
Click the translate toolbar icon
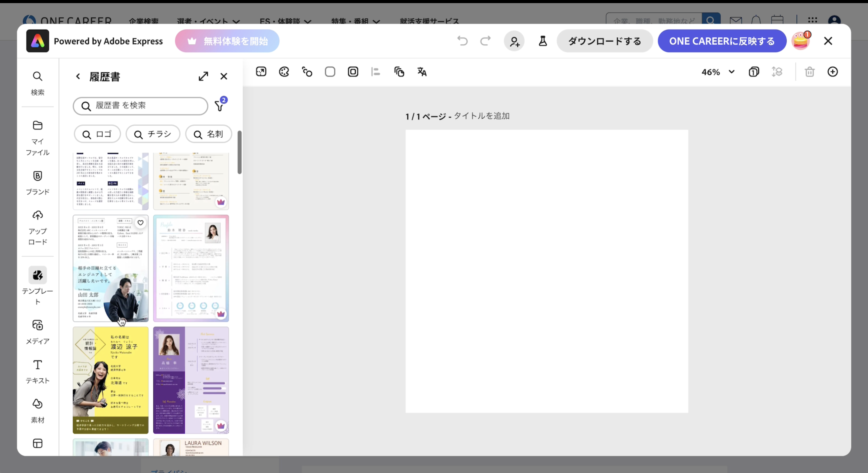click(x=422, y=72)
